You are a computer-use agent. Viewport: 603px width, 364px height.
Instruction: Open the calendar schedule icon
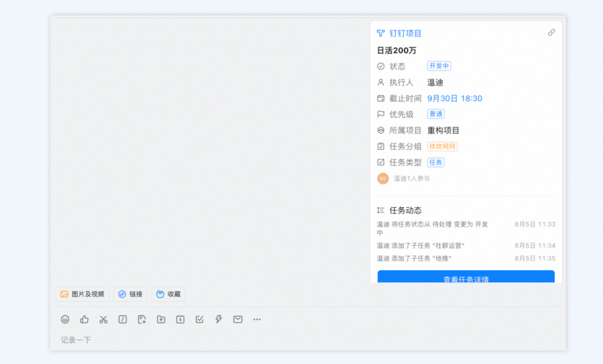tap(180, 319)
